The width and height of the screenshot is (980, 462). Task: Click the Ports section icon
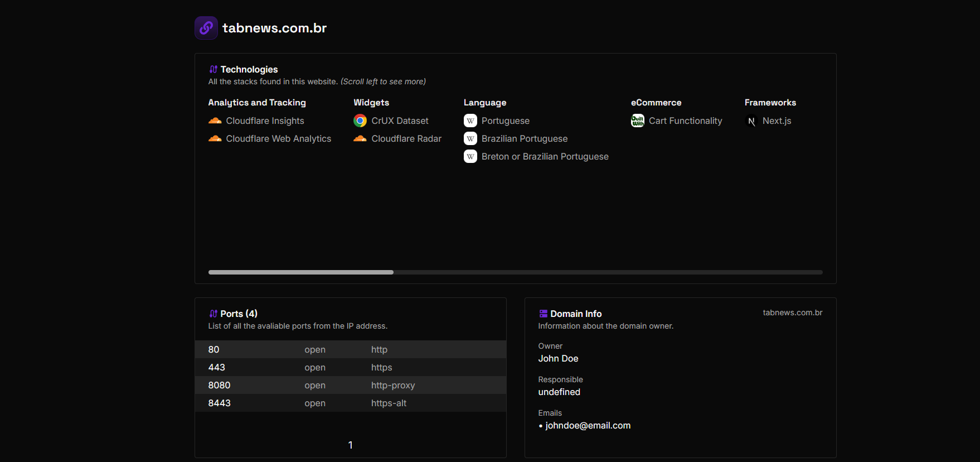click(214, 314)
